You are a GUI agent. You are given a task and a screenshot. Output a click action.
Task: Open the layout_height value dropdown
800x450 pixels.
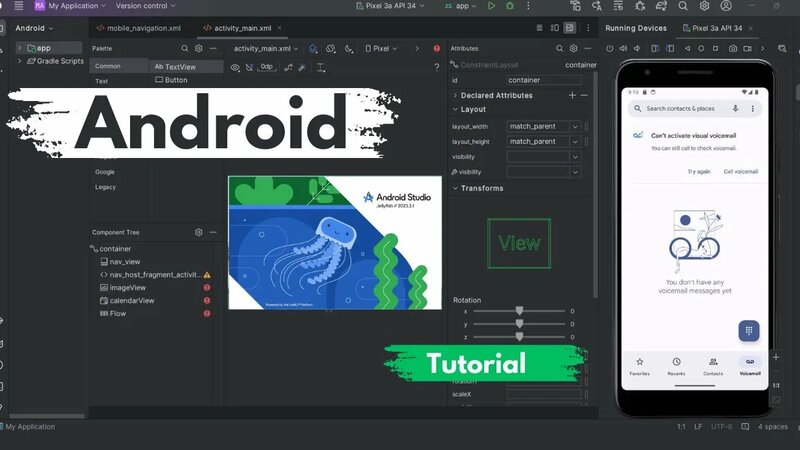tap(575, 141)
